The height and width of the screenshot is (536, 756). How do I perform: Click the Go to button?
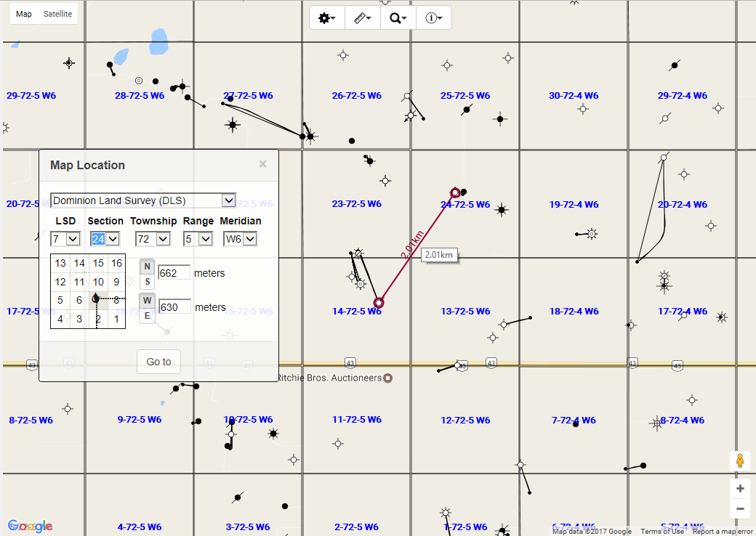click(158, 362)
